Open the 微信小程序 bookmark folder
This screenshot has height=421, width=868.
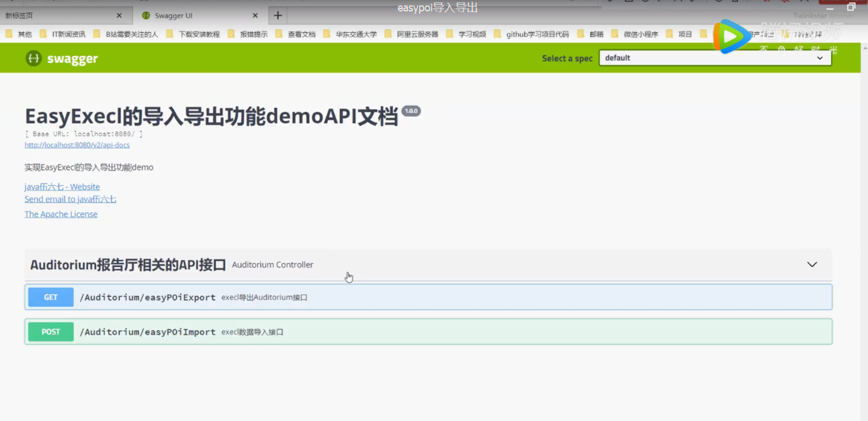point(635,34)
